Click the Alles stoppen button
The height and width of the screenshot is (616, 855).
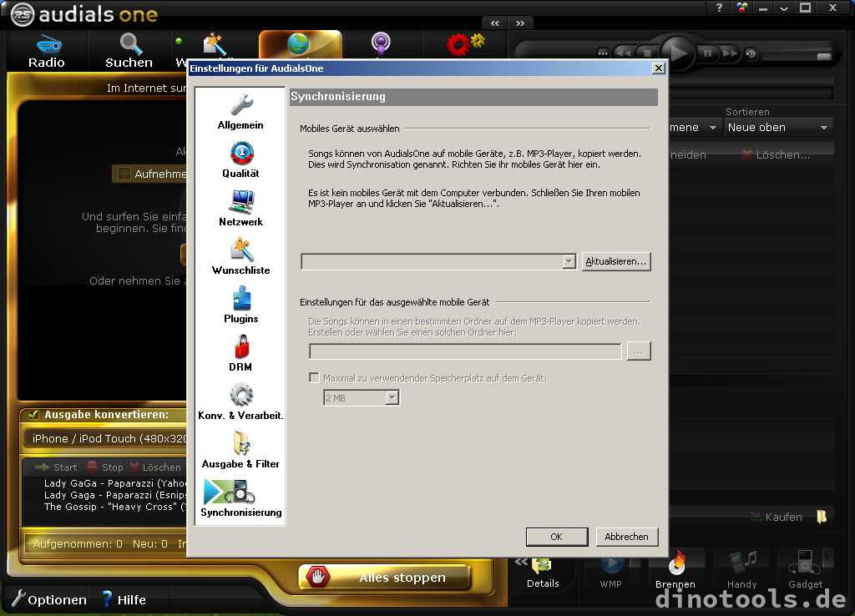click(x=384, y=578)
